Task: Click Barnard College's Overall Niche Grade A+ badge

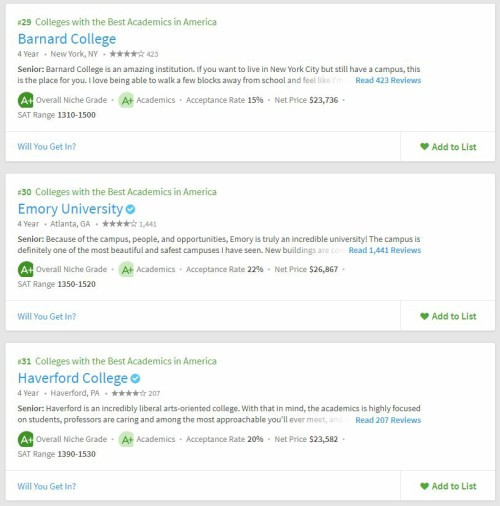Action: (26, 100)
